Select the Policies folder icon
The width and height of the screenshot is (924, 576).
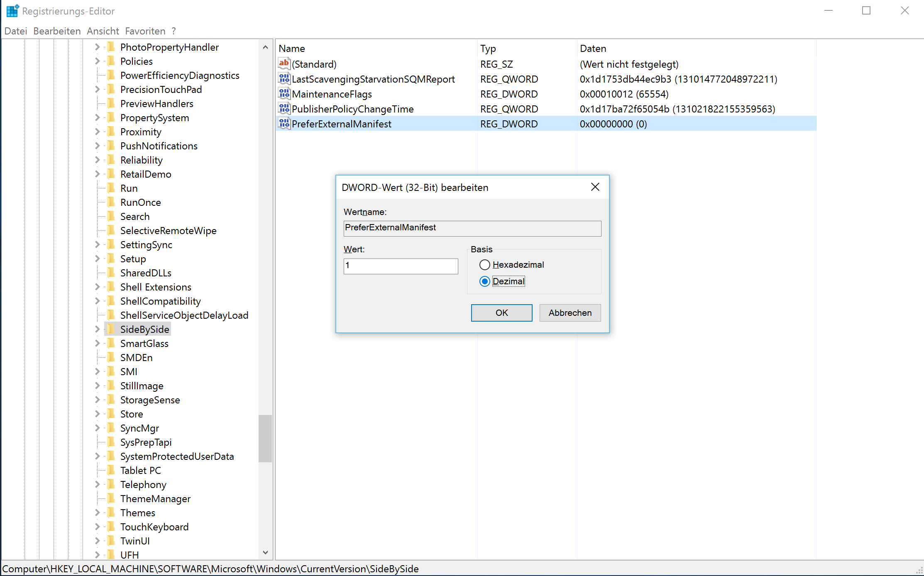click(111, 61)
